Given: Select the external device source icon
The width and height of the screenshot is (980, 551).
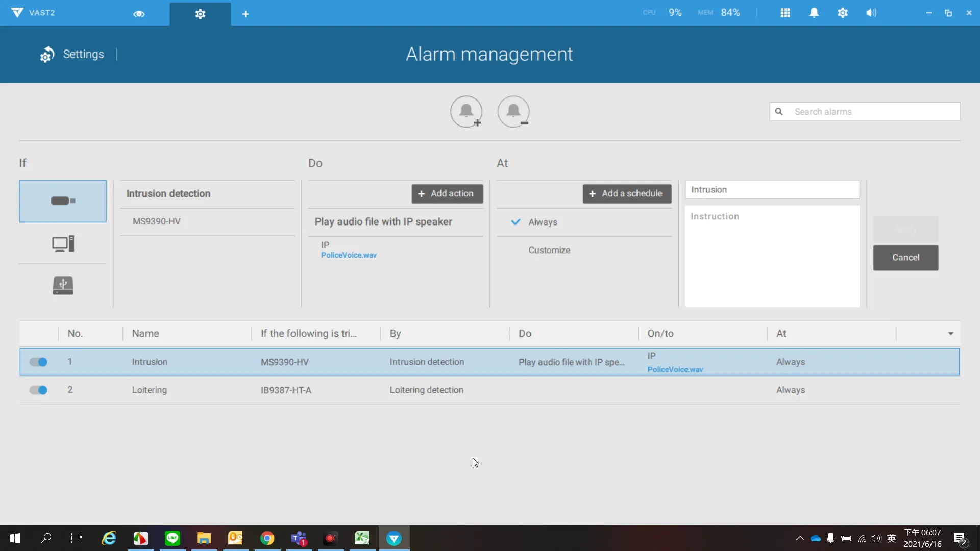Looking at the screenshot, I should [63, 285].
